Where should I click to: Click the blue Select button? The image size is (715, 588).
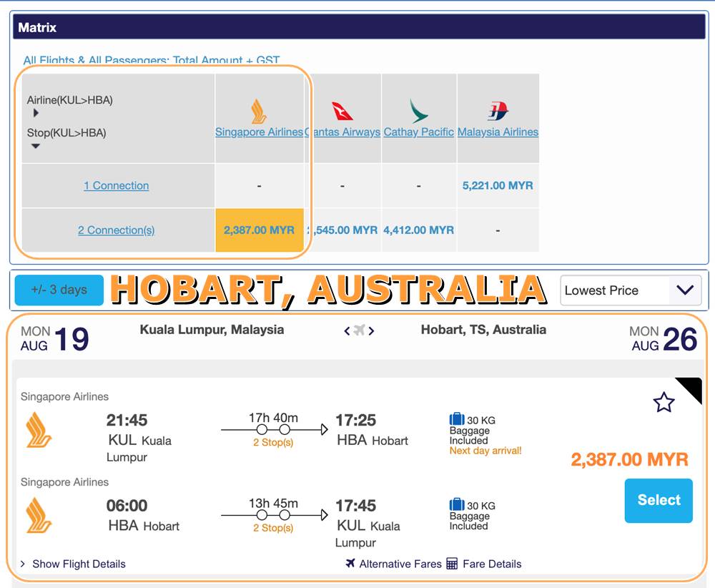[x=659, y=501]
